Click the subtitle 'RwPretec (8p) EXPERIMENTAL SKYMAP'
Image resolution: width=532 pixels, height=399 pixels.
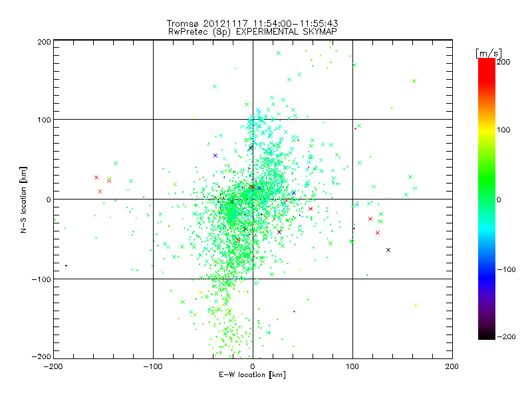tap(252, 31)
